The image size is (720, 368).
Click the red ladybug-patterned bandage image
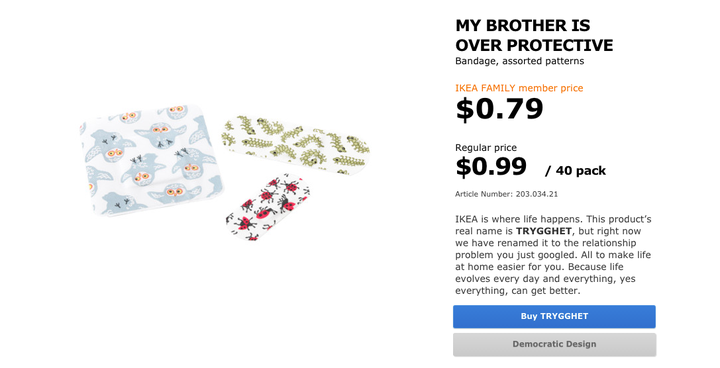pos(268,207)
